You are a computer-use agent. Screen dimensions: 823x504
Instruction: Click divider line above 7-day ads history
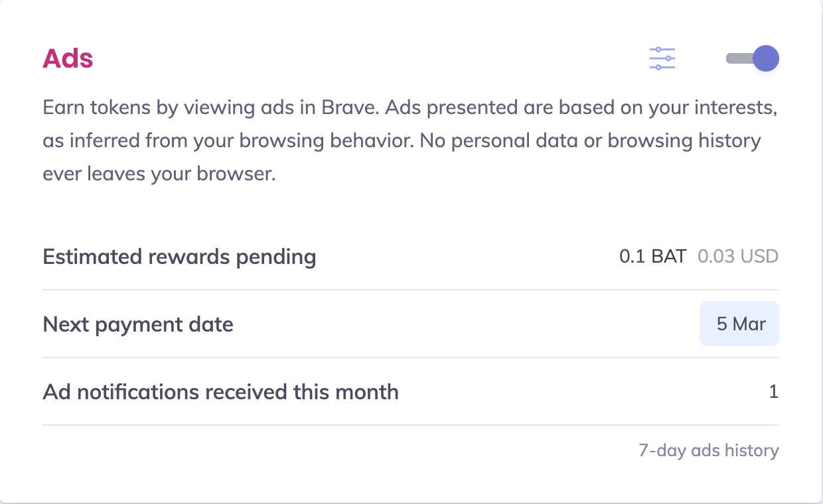[x=410, y=425]
